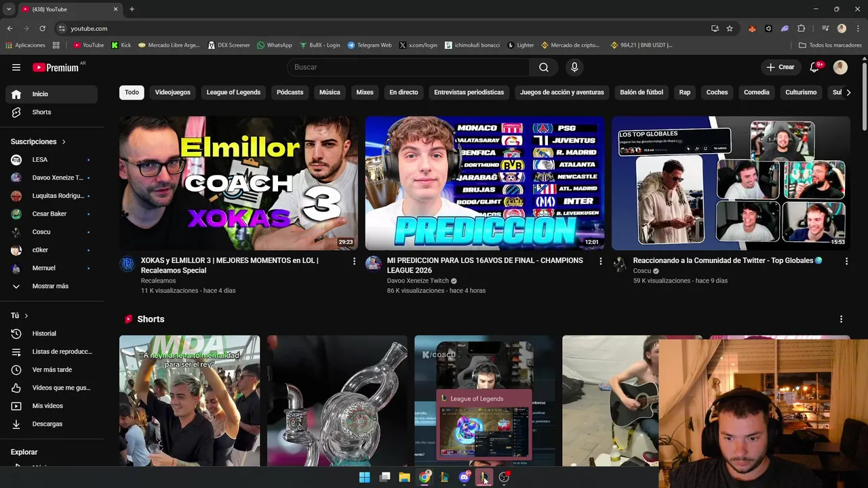Screen dimensions: 868x488
Task: Open the notifications bell
Action: click(x=815, y=67)
